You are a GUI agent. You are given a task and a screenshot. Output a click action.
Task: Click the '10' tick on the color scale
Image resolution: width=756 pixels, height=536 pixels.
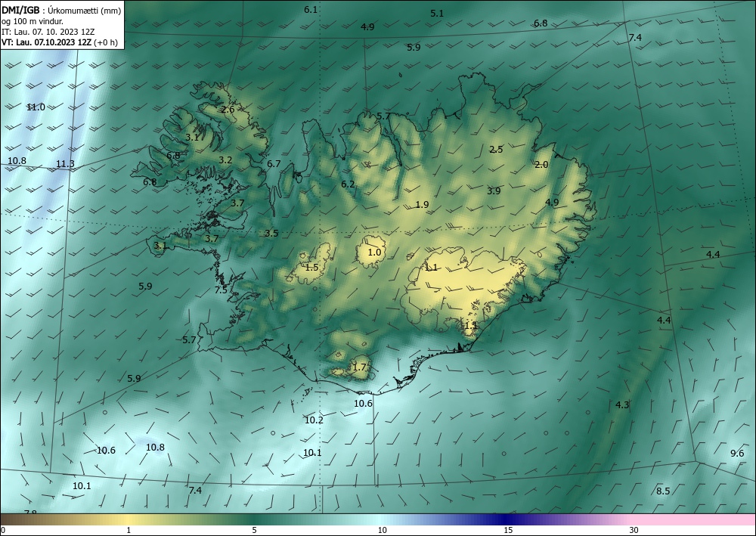[x=382, y=530]
